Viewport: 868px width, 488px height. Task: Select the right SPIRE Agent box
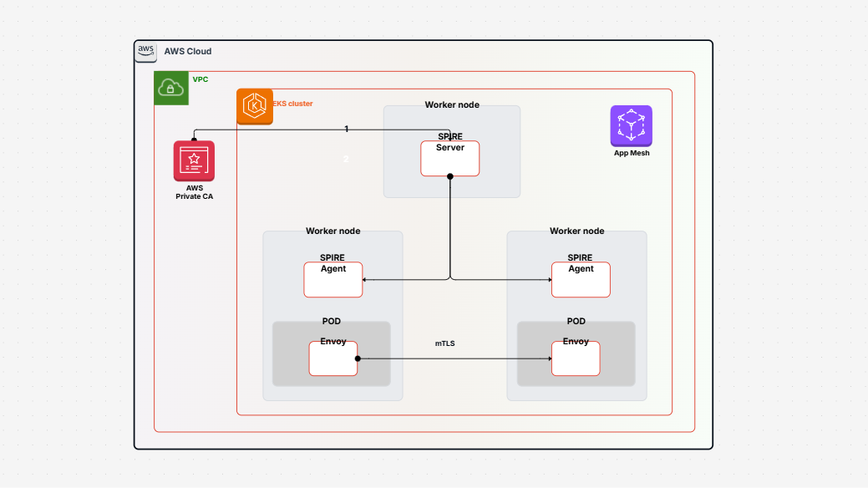[580, 279]
